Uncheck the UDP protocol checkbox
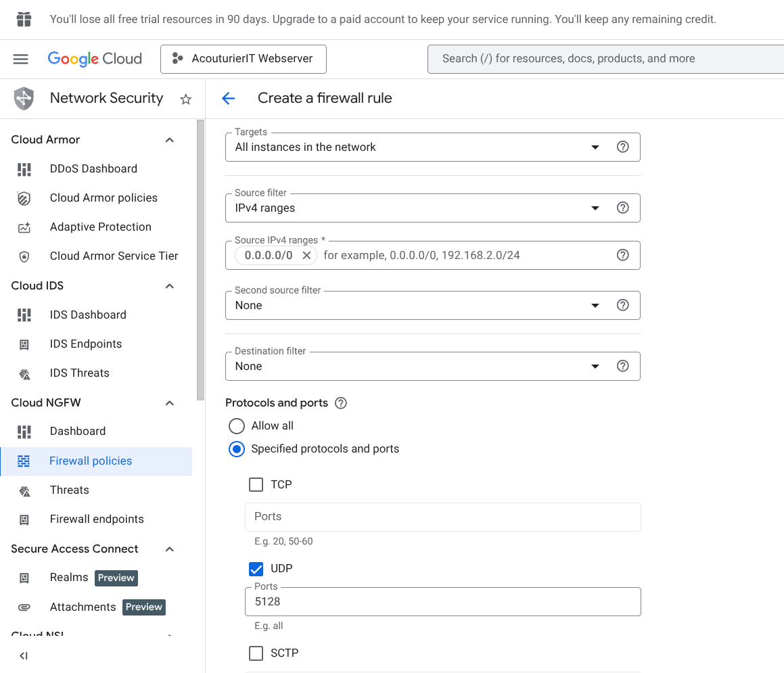This screenshot has height=673, width=784. (256, 569)
